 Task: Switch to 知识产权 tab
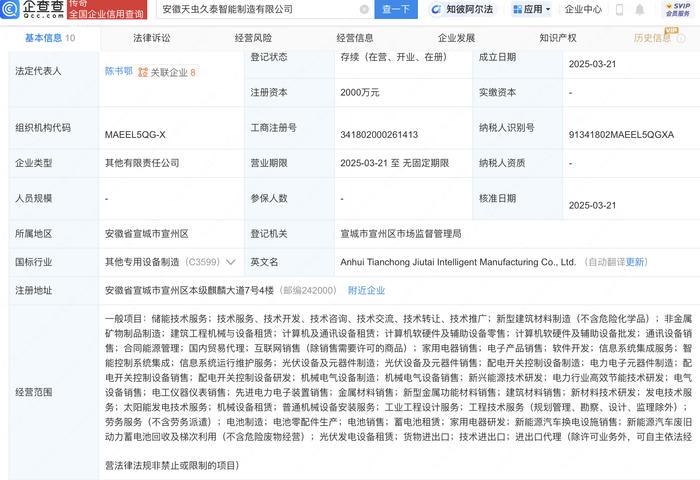pyautogui.click(x=558, y=38)
